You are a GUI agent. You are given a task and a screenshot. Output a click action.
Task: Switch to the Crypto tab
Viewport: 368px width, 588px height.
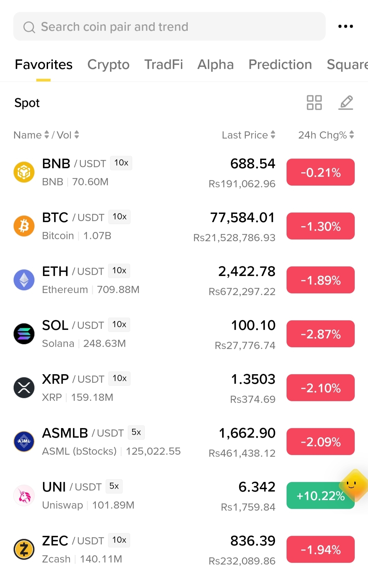(x=108, y=64)
